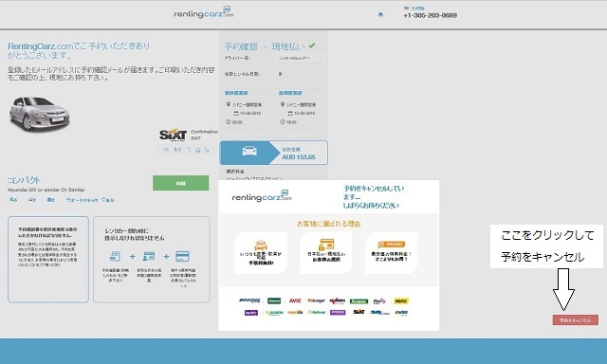Click the return time clock icon
The width and height of the screenshot is (607, 364).
tap(283, 122)
